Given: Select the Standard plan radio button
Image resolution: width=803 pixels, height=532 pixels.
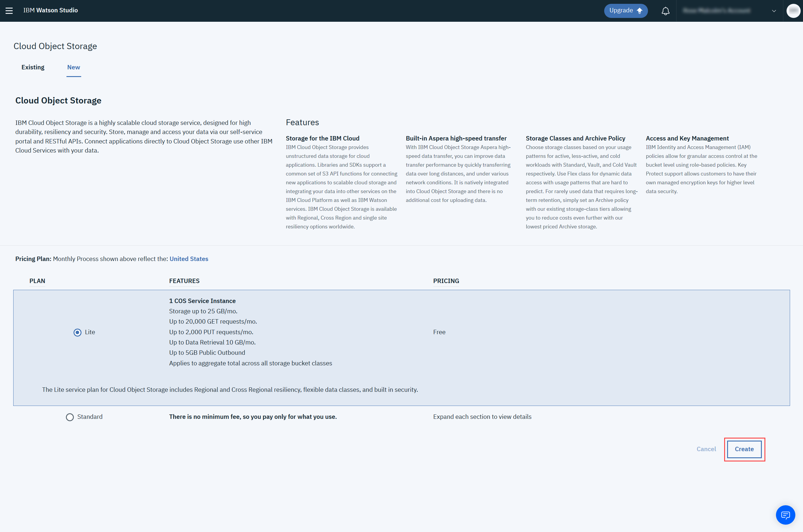Looking at the screenshot, I should click(70, 417).
